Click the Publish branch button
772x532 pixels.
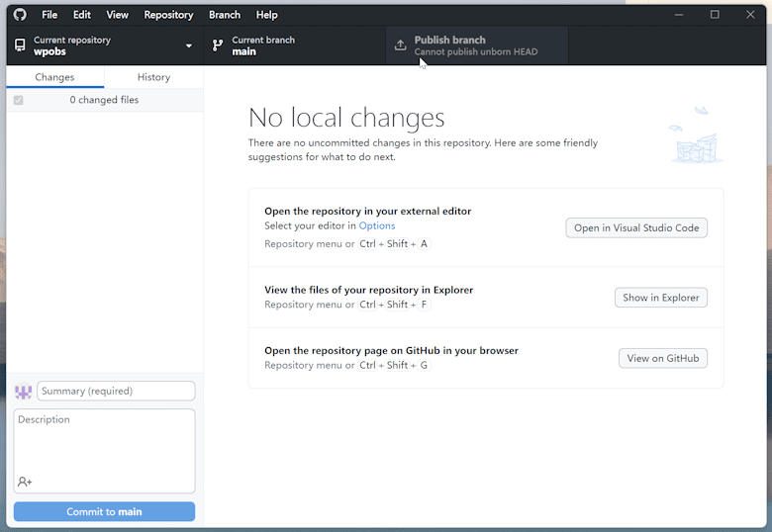[x=477, y=45]
